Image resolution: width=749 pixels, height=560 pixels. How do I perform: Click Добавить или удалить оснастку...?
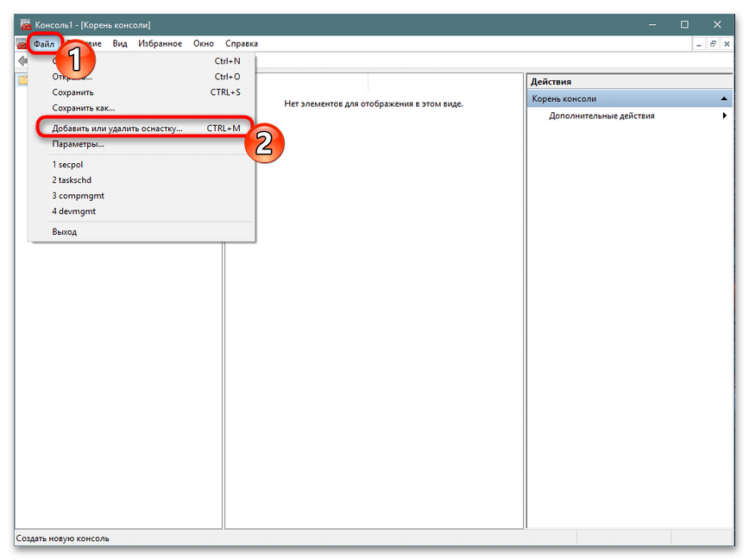117,128
